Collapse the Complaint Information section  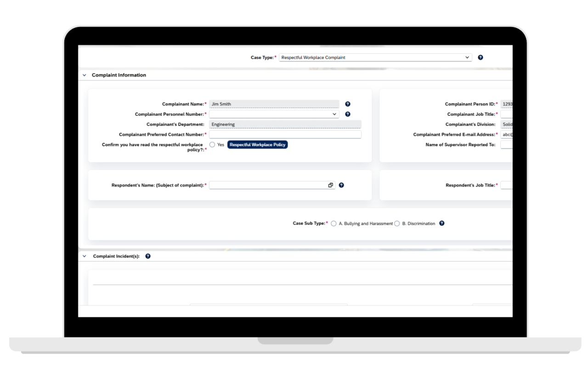[x=85, y=75]
